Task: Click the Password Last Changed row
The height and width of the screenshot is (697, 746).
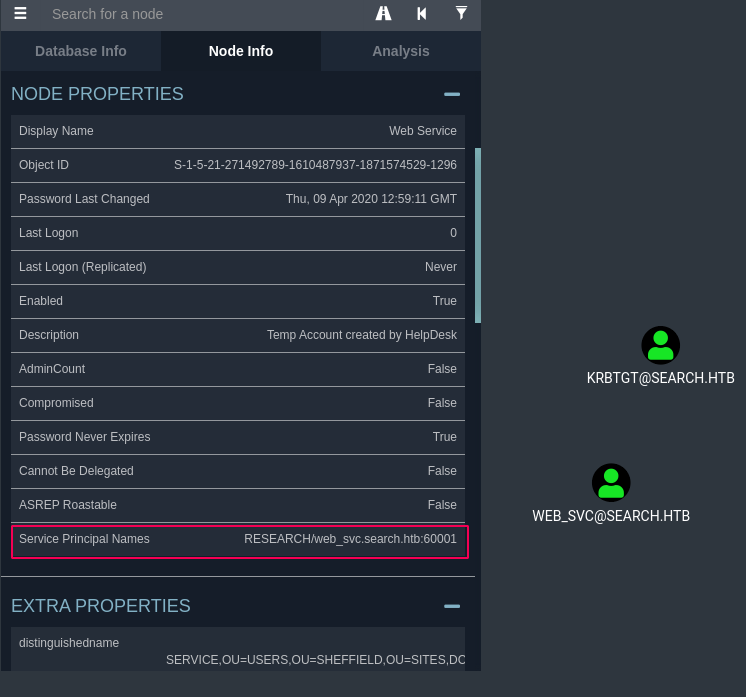Action: pyautogui.click(x=238, y=199)
